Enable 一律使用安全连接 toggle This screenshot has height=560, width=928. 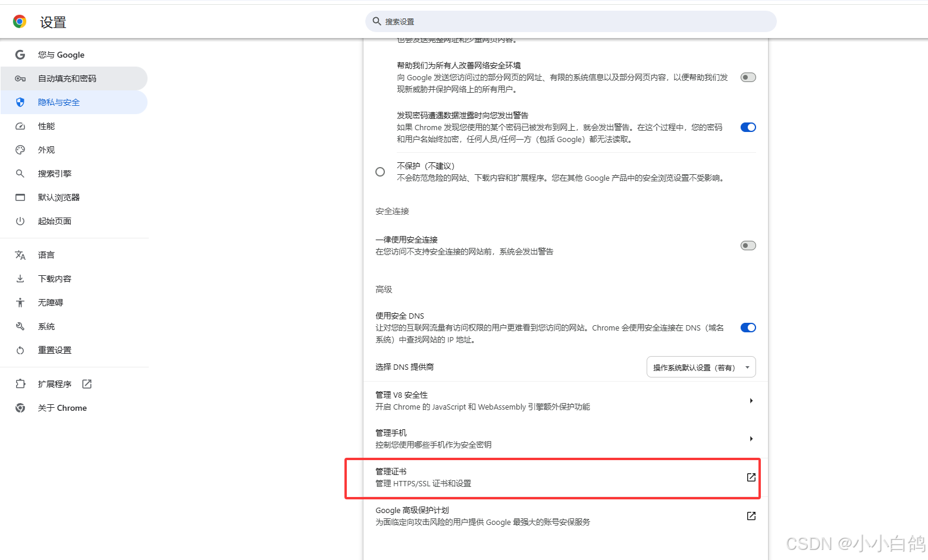748,246
